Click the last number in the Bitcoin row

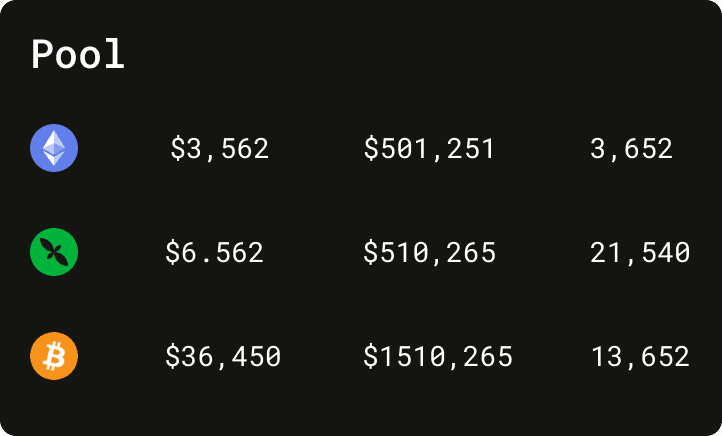640,356
